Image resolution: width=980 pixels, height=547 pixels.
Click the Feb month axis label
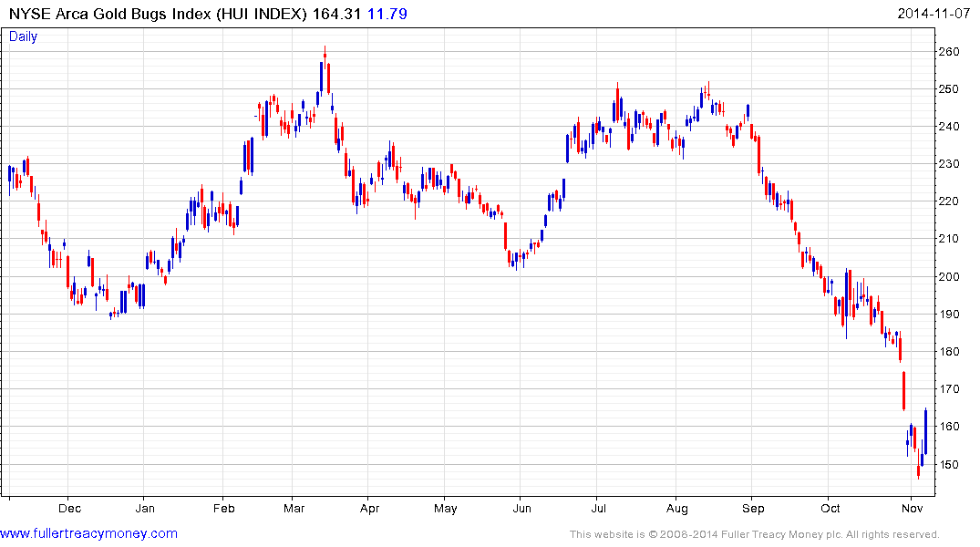pos(223,508)
